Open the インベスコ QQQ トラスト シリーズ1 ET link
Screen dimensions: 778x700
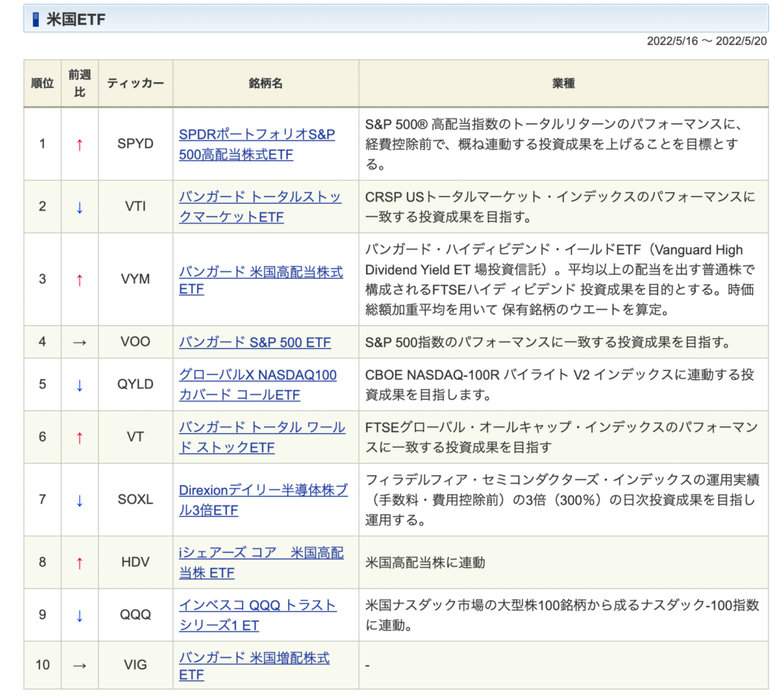tap(258, 615)
